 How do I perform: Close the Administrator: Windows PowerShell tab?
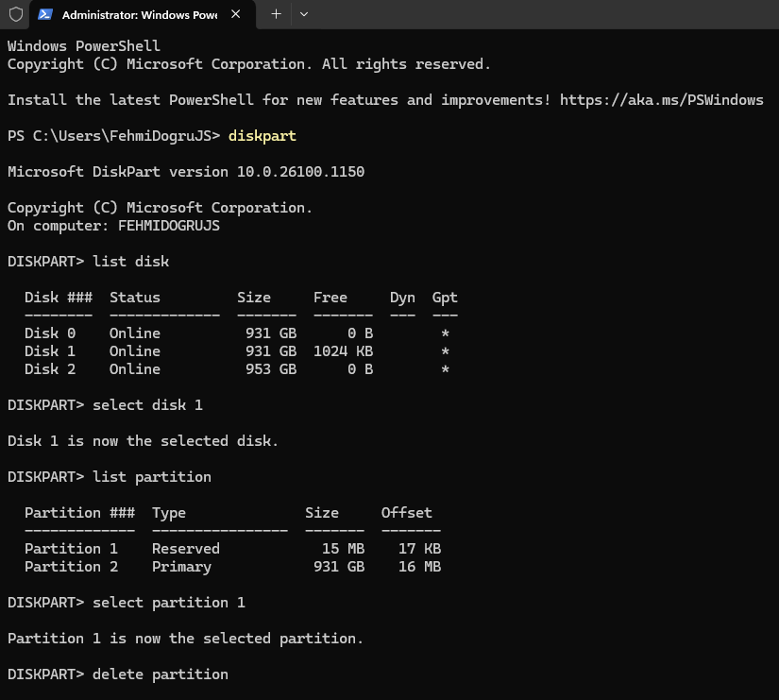pos(236,14)
